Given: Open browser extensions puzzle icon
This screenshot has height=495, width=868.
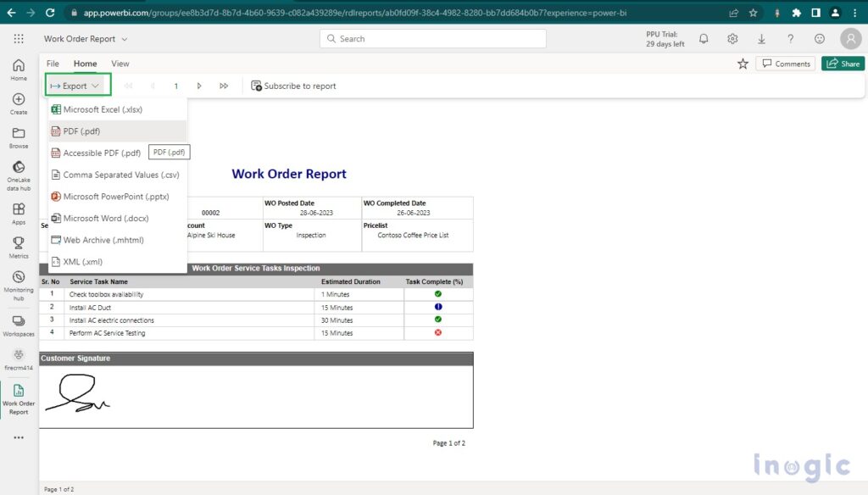Looking at the screenshot, I should click(x=796, y=13).
